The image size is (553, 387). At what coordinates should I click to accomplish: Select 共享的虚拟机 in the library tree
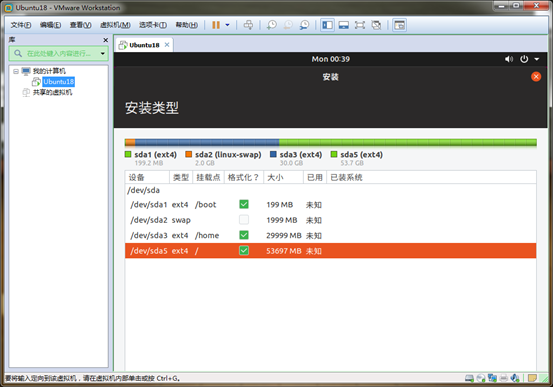52,92
